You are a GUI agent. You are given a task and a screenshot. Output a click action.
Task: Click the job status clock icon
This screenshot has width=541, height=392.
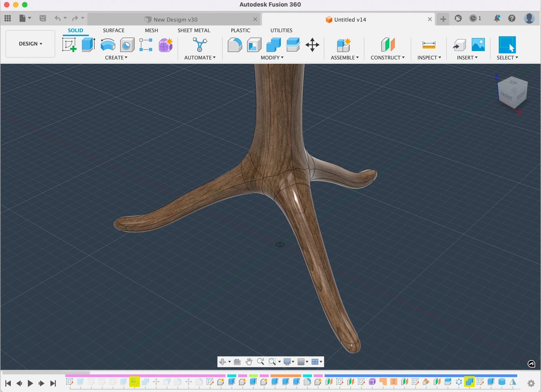[473, 18]
